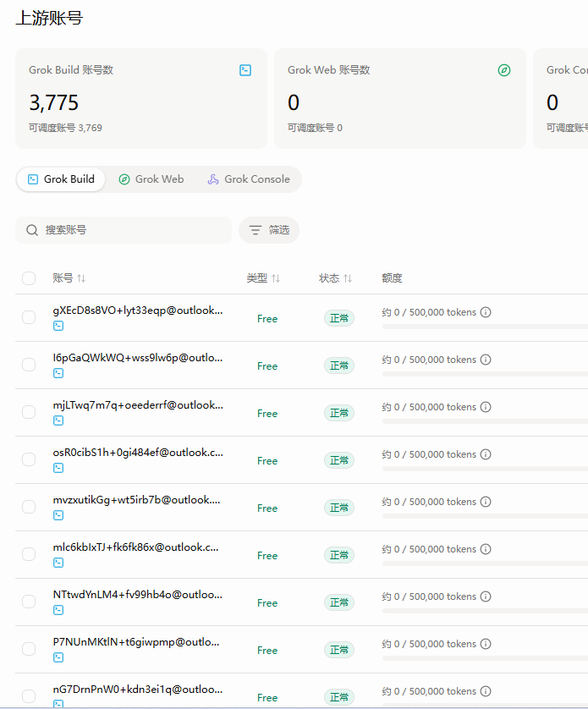Image resolution: width=588 pixels, height=709 pixels.
Task: Click Grok Build icon under I6pGaQWkWQ account
Action: 58,373
